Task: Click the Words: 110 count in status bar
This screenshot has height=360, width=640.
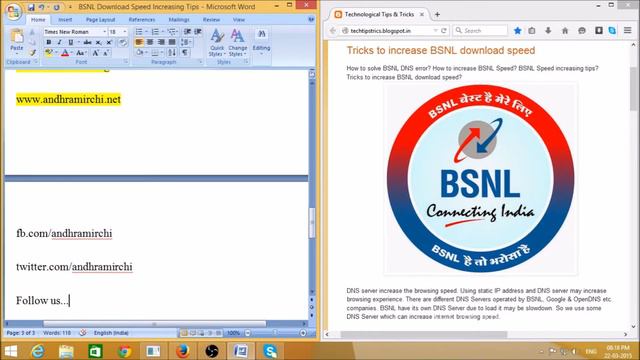Action: click(57, 333)
